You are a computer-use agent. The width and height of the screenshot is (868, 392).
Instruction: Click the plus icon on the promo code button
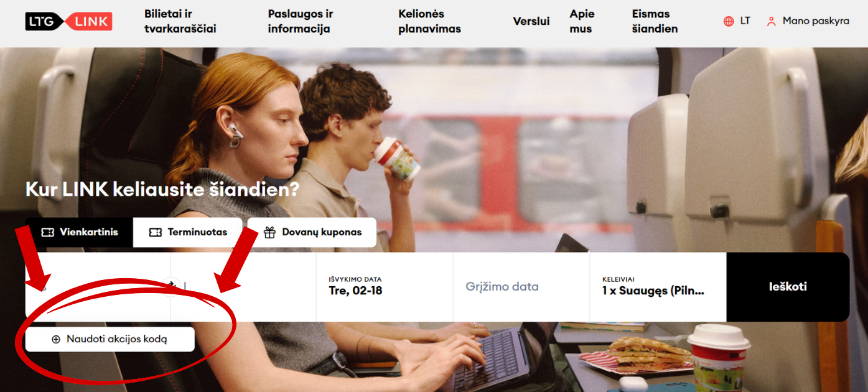[x=56, y=339]
